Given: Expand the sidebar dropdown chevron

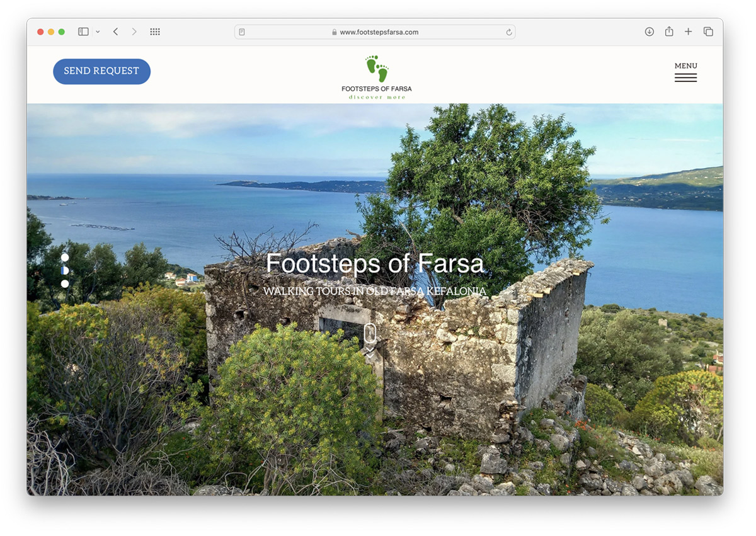Looking at the screenshot, I should [98, 31].
